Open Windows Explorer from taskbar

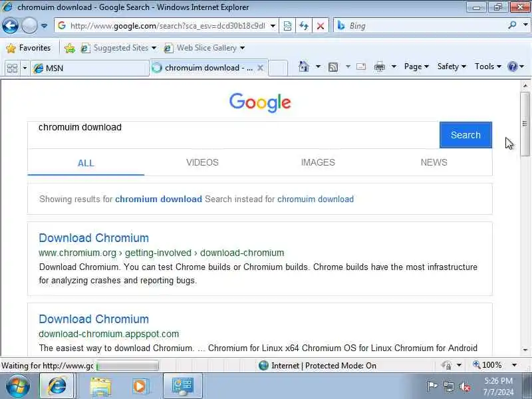click(x=100, y=387)
